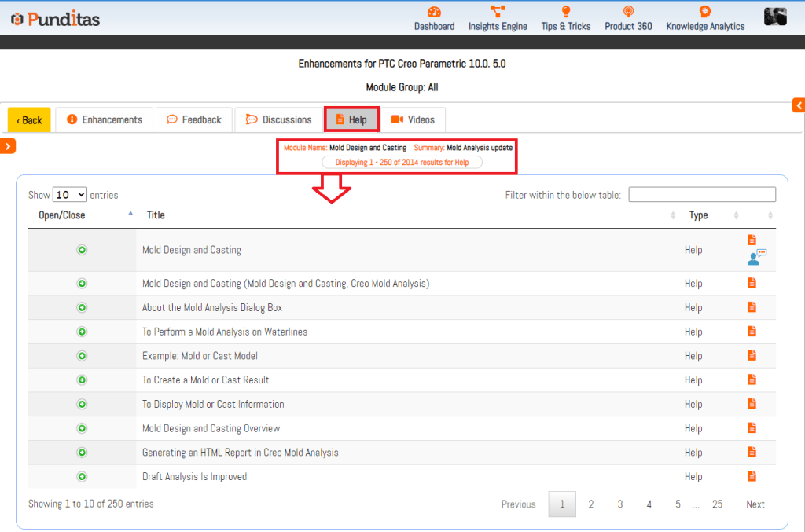The height and width of the screenshot is (532, 805).
Task: Expand the left orange side panel arrow
Action: (x=8, y=145)
